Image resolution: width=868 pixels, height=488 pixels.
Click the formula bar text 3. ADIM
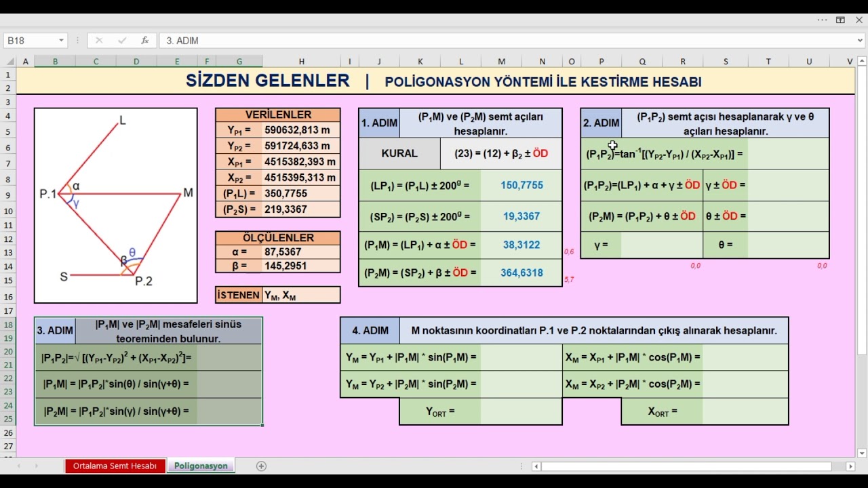[182, 41]
